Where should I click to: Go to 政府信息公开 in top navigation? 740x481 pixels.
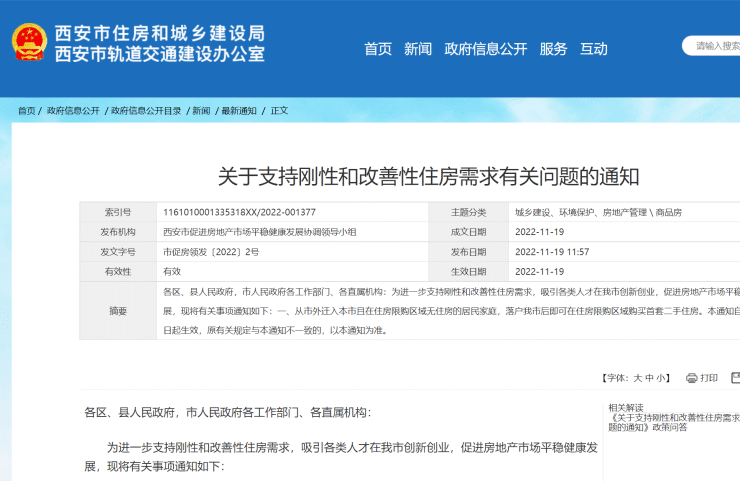(x=486, y=49)
